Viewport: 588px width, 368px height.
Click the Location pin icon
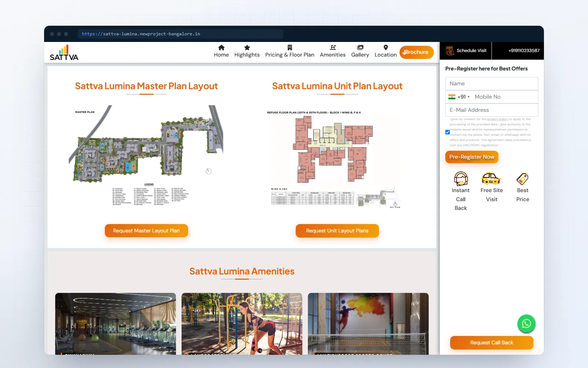(x=386, y=47)
